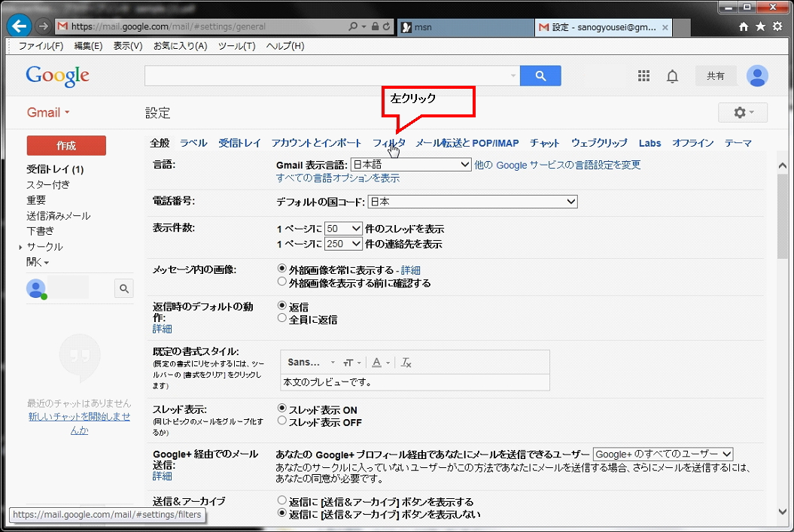Open the profile avatar menu
Viewport: 794px width, 532px height.
pos(757,75)
